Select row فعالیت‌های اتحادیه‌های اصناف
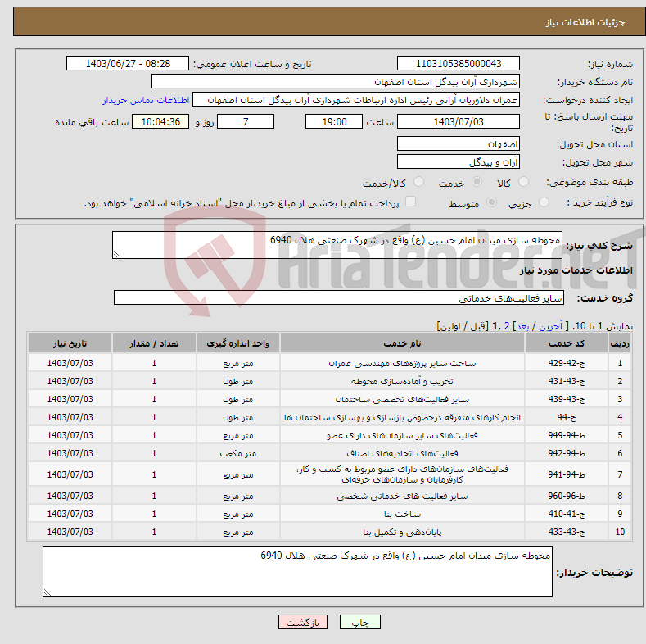646x644 pixels. [x=329, y=454]
